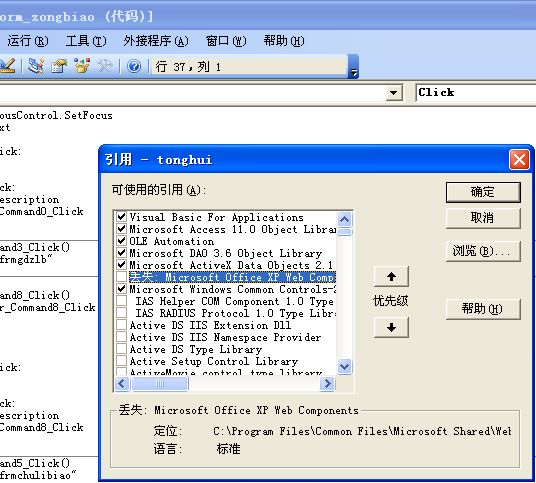Toggle Design Mode ruler-pencil icon

click(x=8, y=66)
